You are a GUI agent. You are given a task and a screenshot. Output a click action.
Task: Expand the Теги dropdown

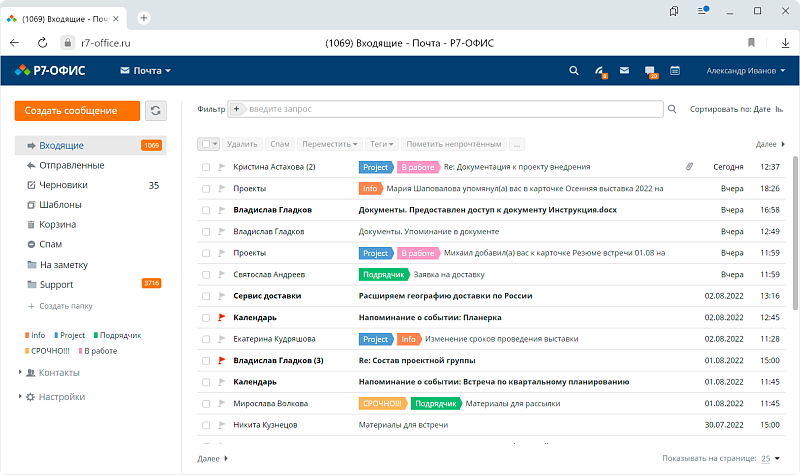click(x=383, y=144)
